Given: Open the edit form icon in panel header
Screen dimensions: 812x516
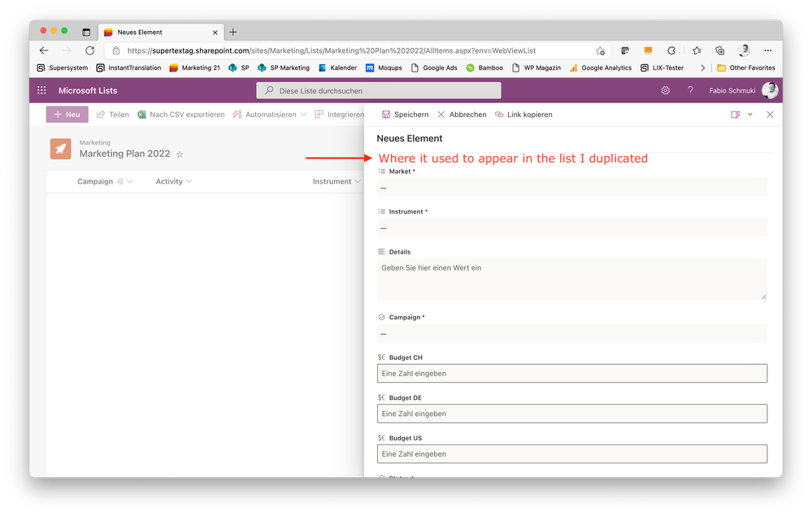Looking at the screenshot, I should click(736, 115).
